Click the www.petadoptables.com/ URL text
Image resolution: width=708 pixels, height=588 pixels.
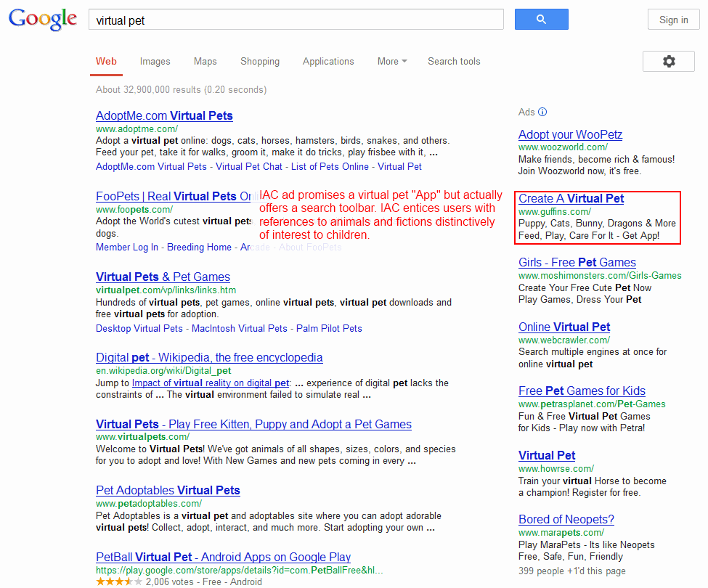(149, 504)
